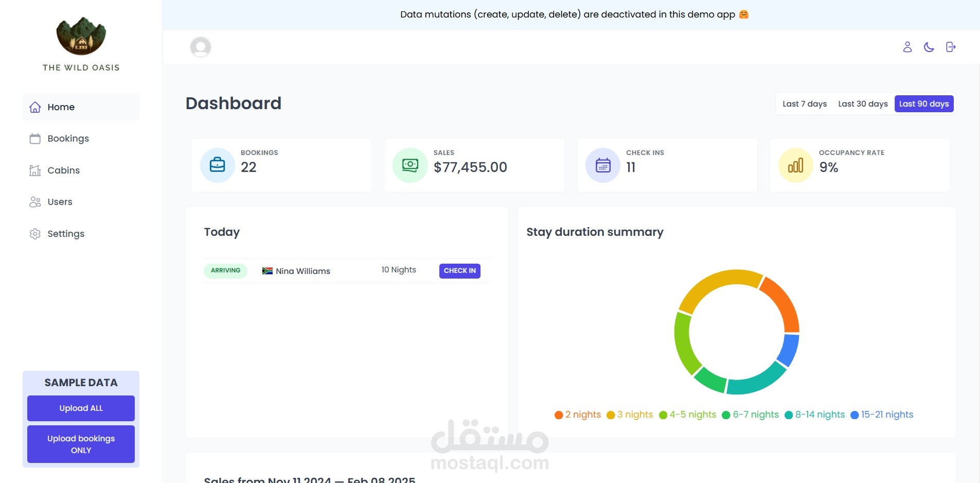Select the Last 7 days filter
980x483 pixels.
point(805,104)
